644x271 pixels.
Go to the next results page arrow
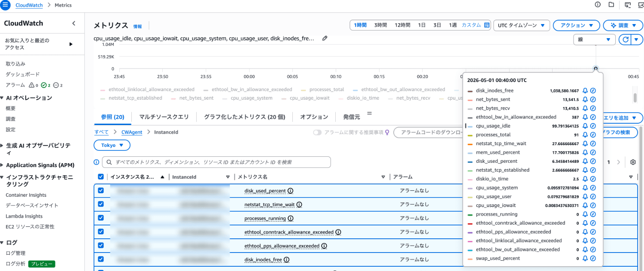618,162
